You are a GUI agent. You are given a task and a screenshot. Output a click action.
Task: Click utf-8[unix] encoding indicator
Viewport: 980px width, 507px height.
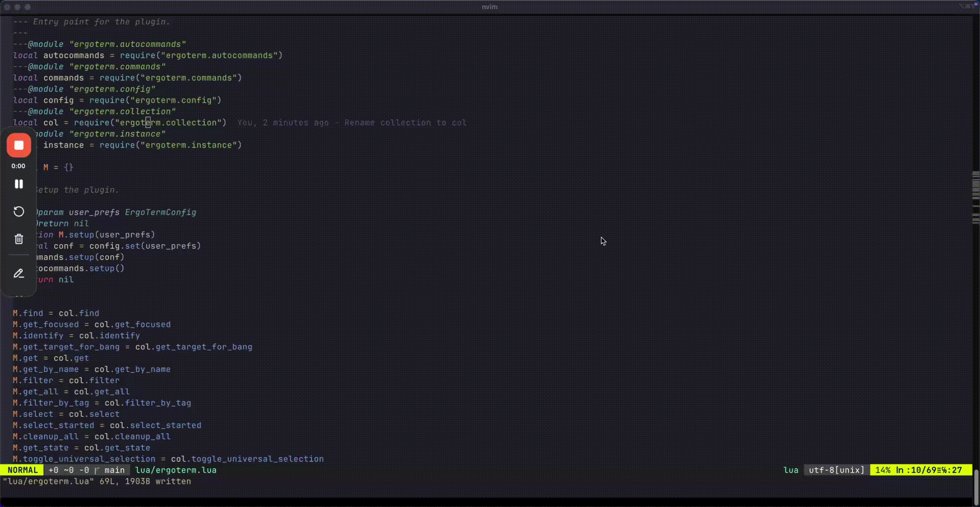coord(836,470)
